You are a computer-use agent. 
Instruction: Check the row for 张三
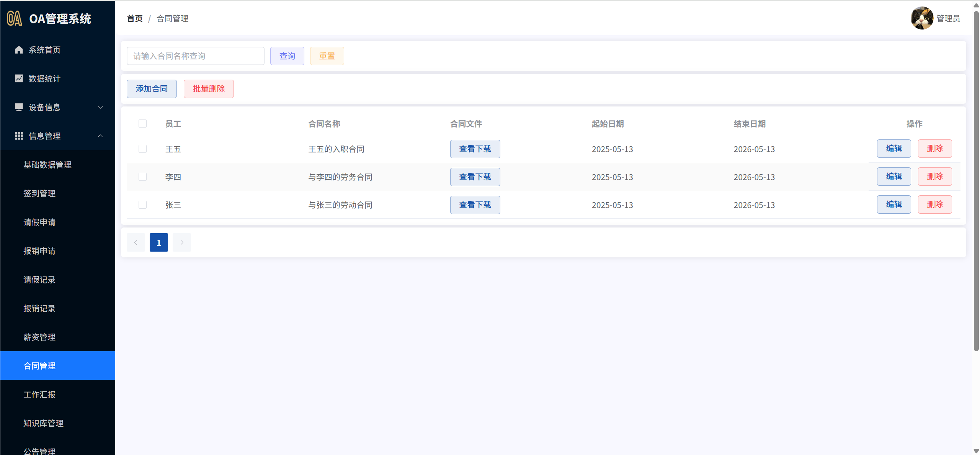pos(142,205)
